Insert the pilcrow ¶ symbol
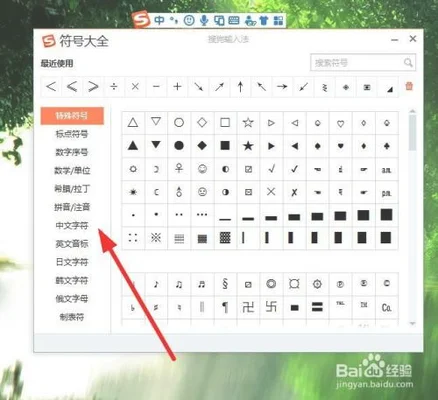Viewport: 438px width, 400px height. click(x=225, y=307)
